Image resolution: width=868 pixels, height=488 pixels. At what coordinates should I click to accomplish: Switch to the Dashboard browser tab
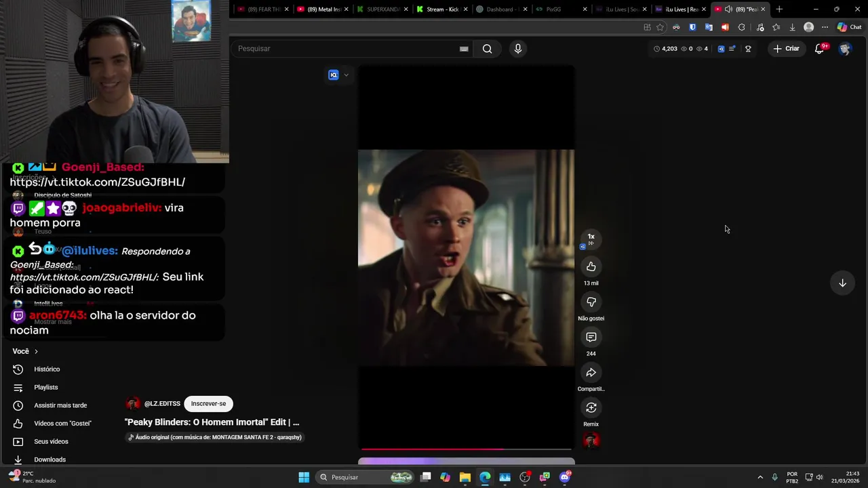500,9
